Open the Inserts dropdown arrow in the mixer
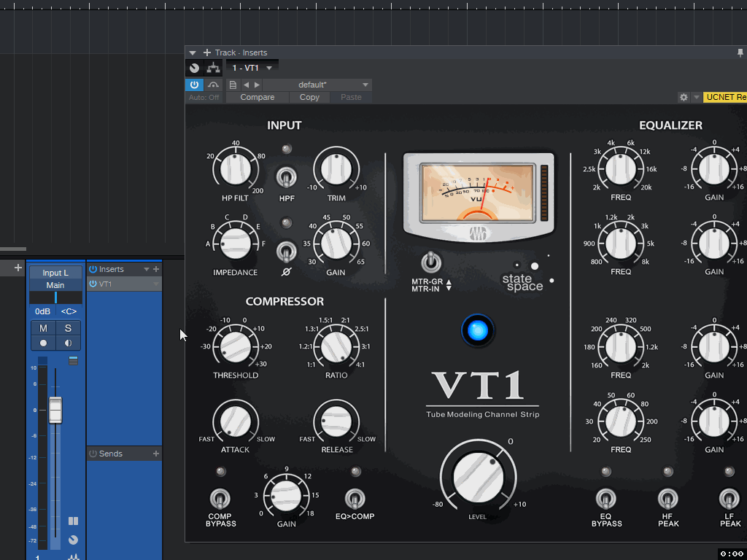 click(x=147, y=270)
